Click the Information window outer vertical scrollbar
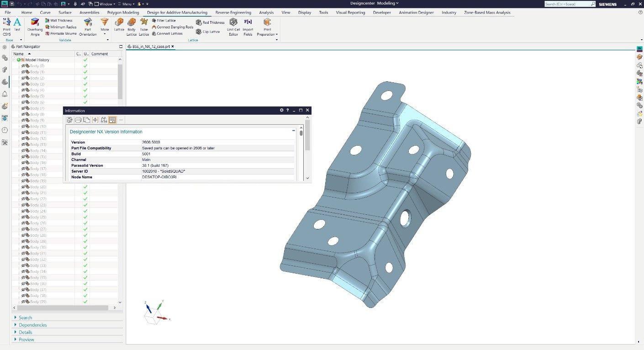This screenshot has height=350, width=644. 308,135
